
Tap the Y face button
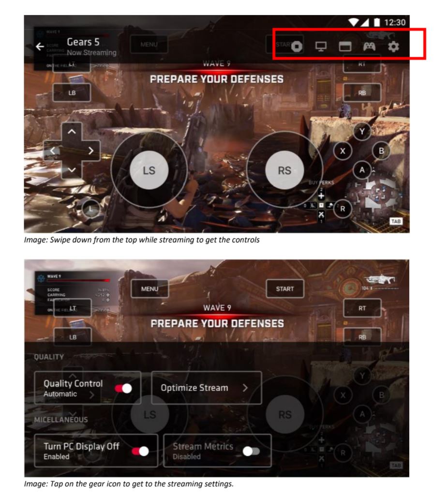coord(362,131)
